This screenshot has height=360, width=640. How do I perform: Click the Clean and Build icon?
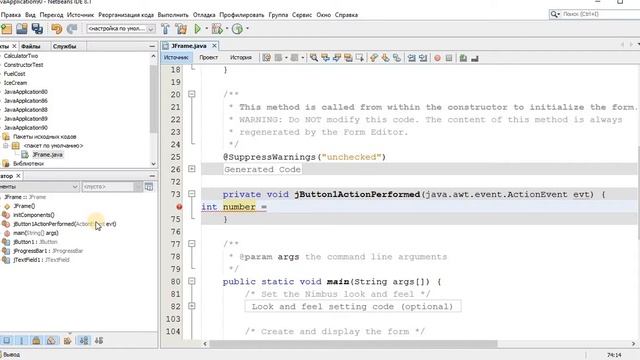(181, 29)
